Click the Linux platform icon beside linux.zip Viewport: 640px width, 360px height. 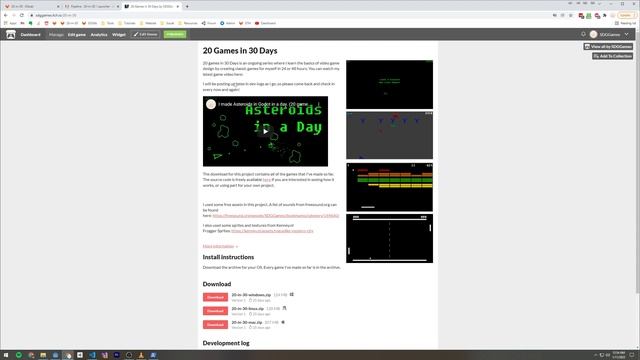tap(284, 308)
